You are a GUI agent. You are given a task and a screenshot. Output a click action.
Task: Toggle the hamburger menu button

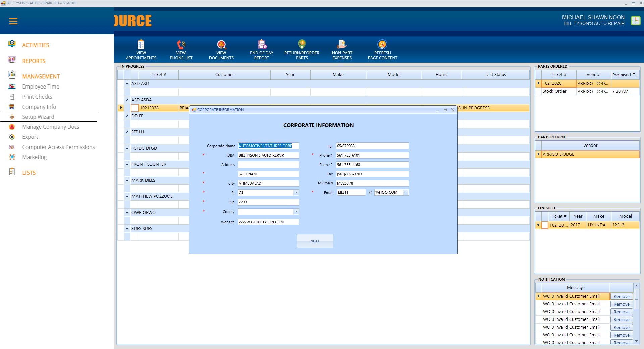(x=13, y=21)
